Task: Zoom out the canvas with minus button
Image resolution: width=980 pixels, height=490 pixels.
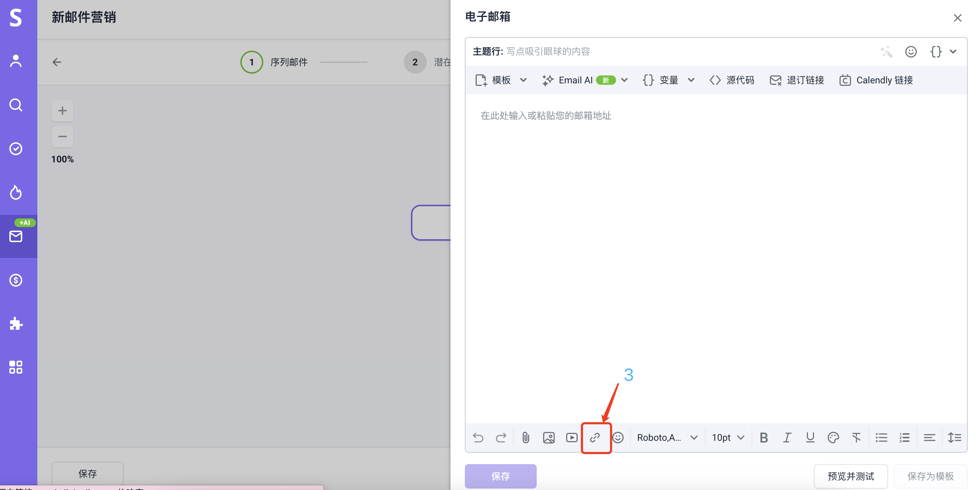Action: click(x=63, y=136)
